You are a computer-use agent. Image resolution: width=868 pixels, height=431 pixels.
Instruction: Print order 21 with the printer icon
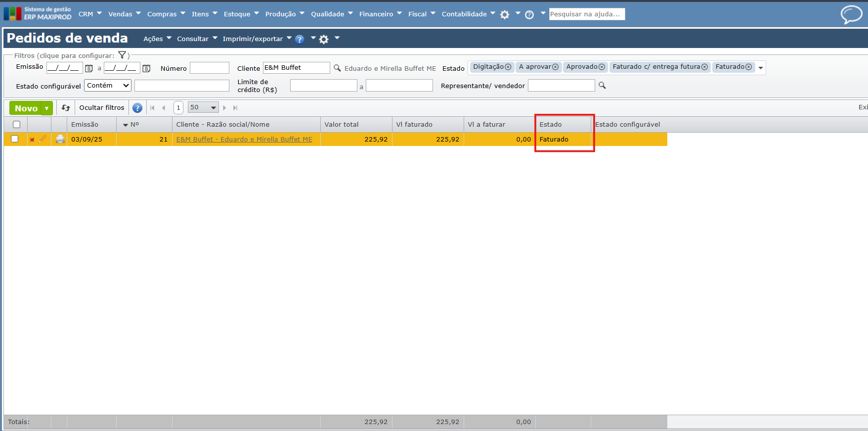coord(60,139)
